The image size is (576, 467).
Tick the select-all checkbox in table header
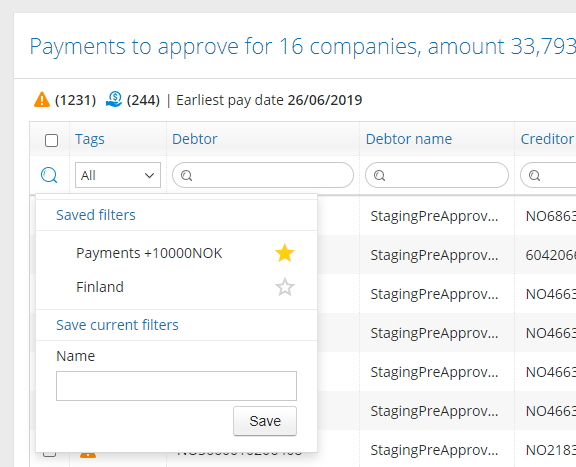51,140
